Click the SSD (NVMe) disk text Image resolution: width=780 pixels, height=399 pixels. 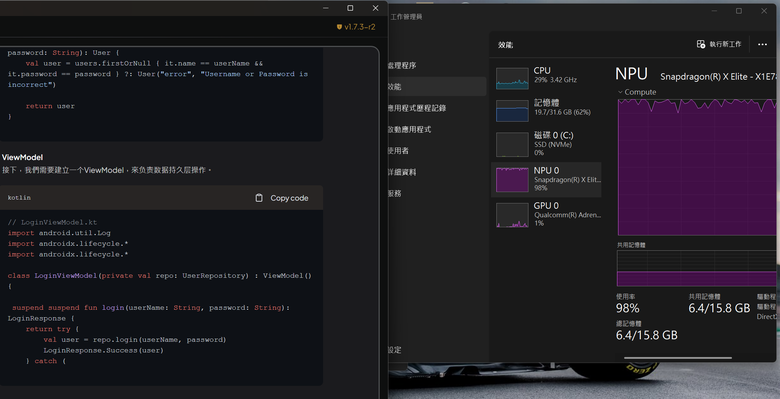coord(553,145)
